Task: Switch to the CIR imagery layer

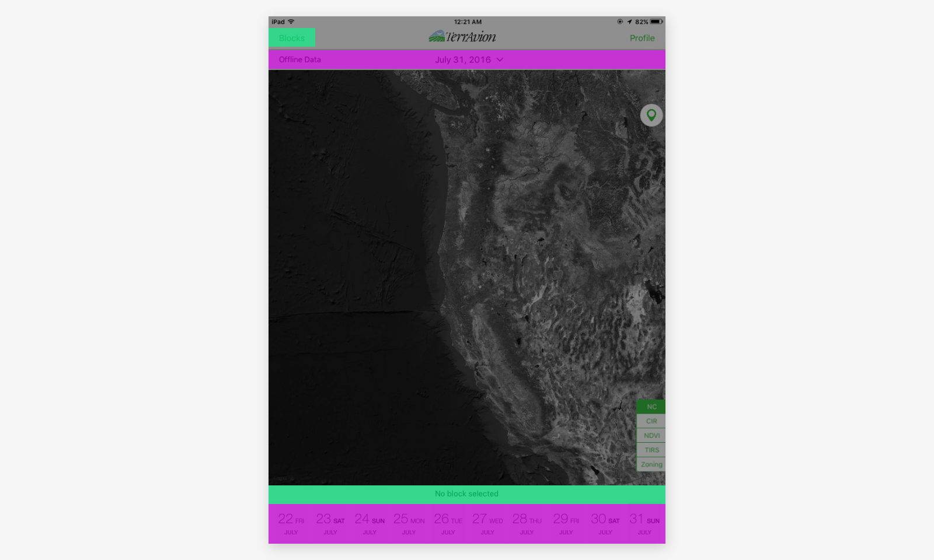Action: click(x=651, y=421)
